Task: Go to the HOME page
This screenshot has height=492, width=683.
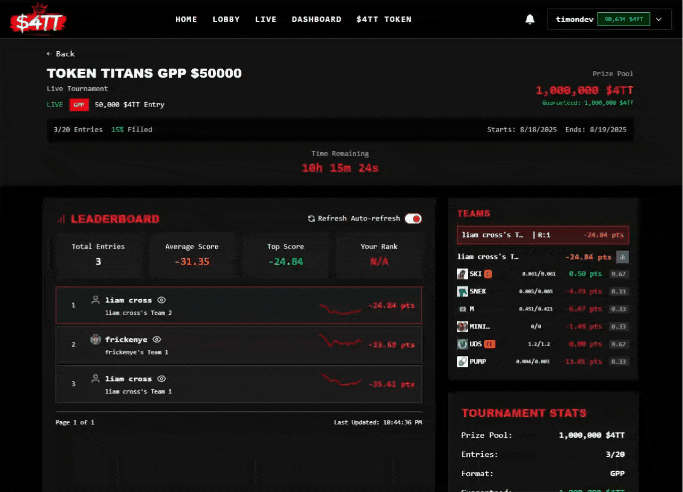Action: (x=186, y=19)
